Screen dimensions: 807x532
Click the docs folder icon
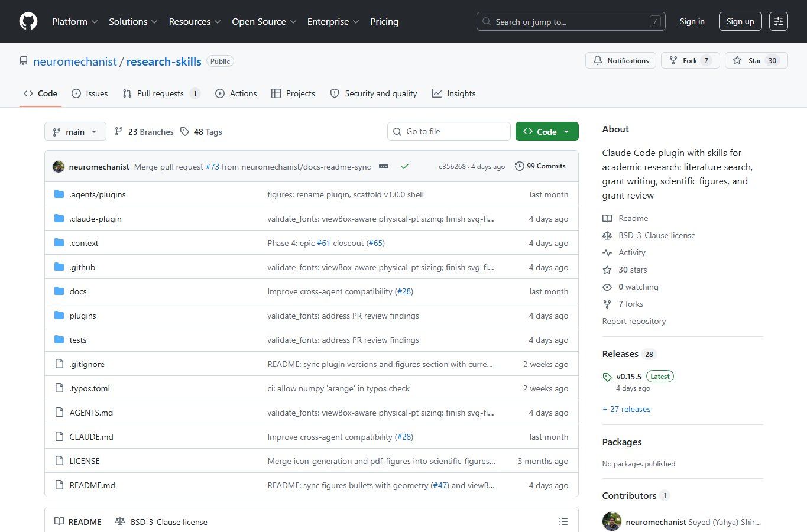click(59, 291)
